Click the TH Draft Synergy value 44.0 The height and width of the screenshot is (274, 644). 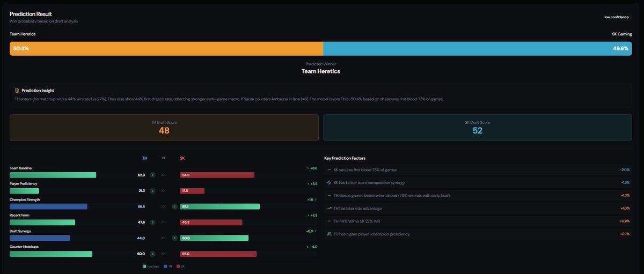point(141,238)
